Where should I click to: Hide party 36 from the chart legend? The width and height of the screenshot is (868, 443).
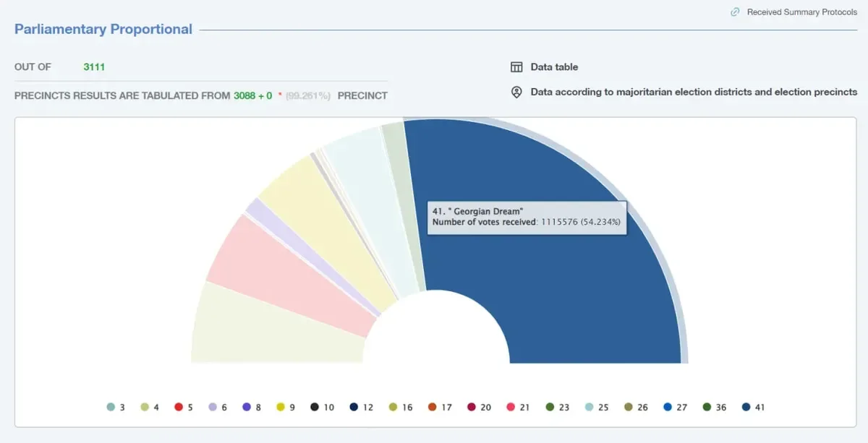click(x=714, y=408)
